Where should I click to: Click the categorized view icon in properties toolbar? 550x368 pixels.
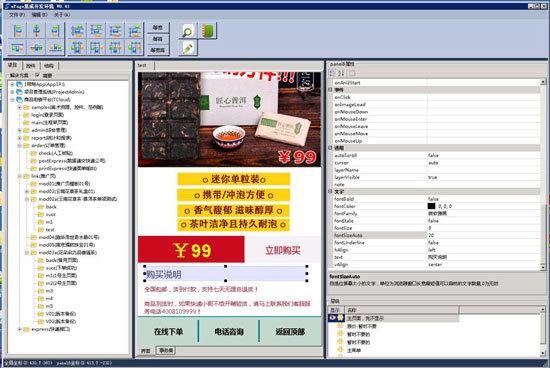pos(333,73)
